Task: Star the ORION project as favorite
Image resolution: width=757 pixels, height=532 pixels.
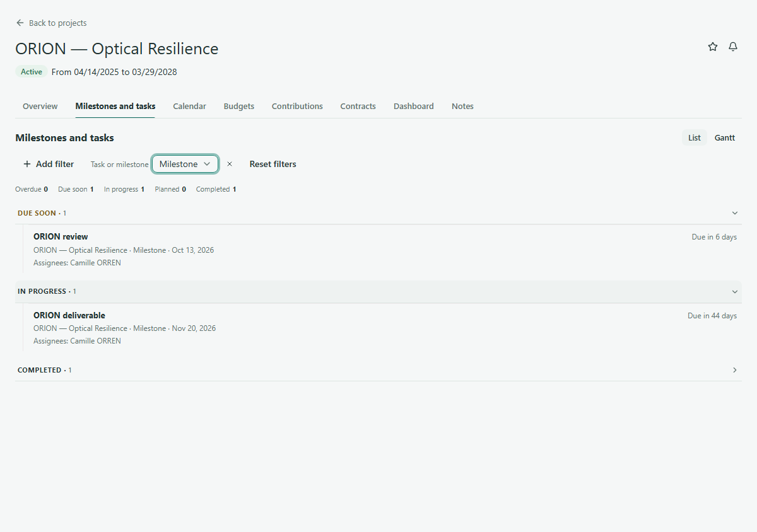Action: [713, 47]
